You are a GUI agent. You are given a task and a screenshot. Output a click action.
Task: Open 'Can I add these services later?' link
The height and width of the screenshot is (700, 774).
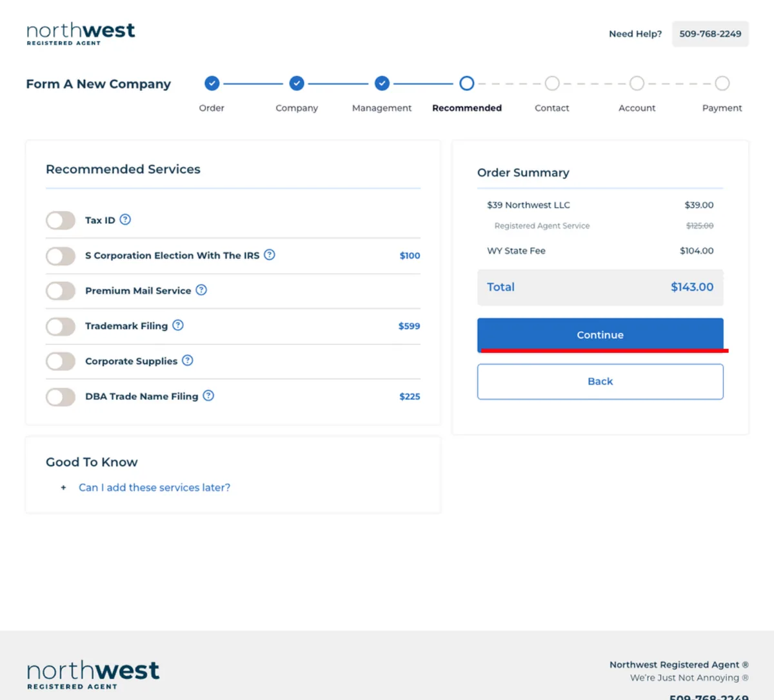click(154, 488)
